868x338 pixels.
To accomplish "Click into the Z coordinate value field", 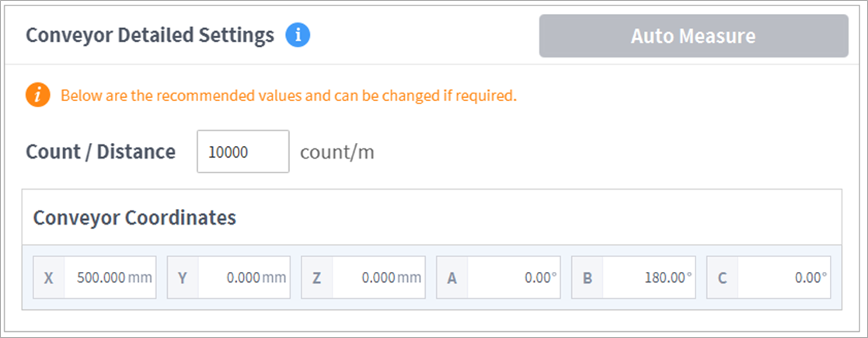I will [378, 277].
